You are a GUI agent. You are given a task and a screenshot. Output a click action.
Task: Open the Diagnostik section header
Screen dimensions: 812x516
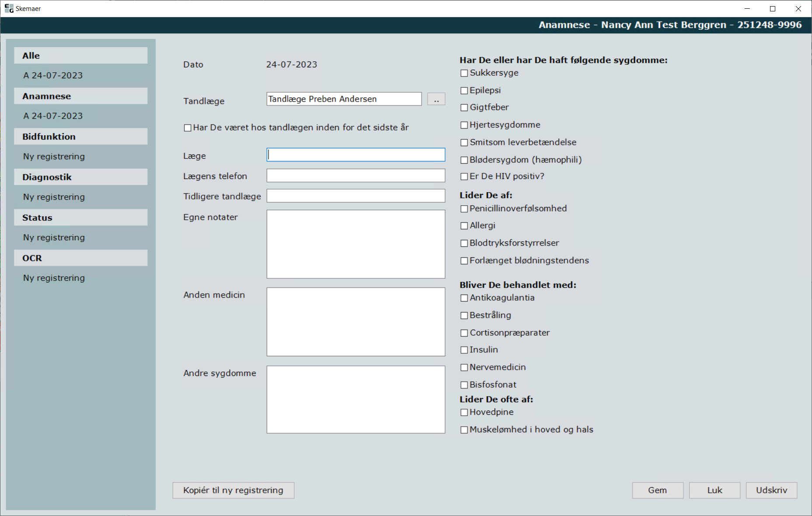coord(81,177)
